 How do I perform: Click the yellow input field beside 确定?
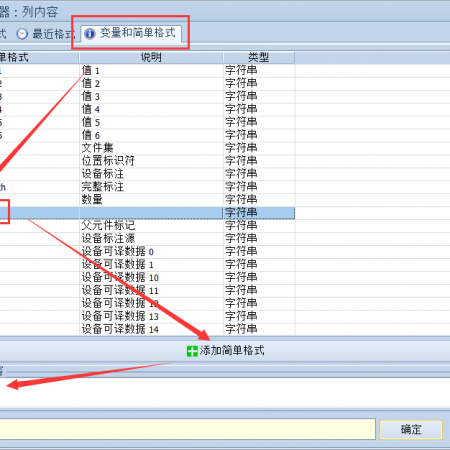coord(187,429)
